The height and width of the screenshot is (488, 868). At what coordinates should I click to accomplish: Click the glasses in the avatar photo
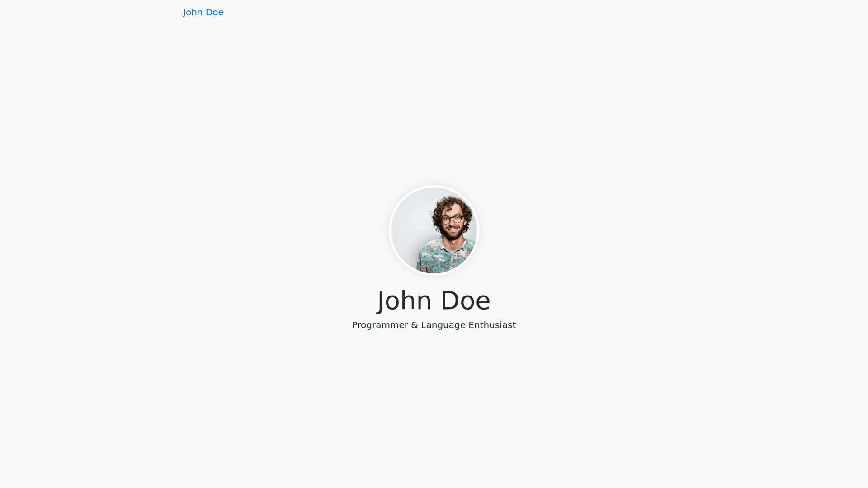[452, 220]
